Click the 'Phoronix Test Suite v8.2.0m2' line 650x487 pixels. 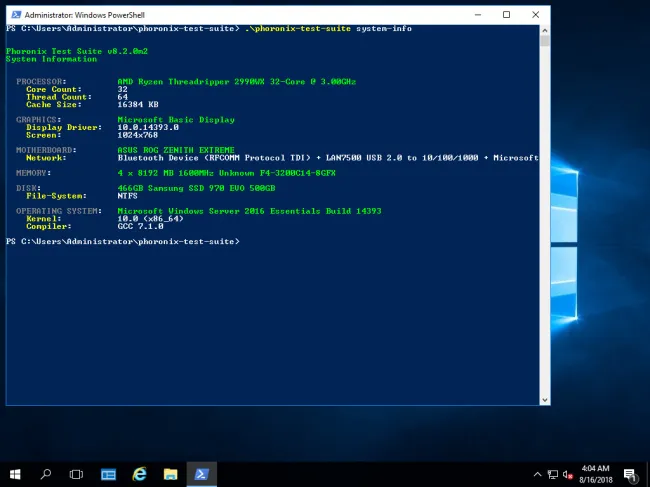coord(77,51)
